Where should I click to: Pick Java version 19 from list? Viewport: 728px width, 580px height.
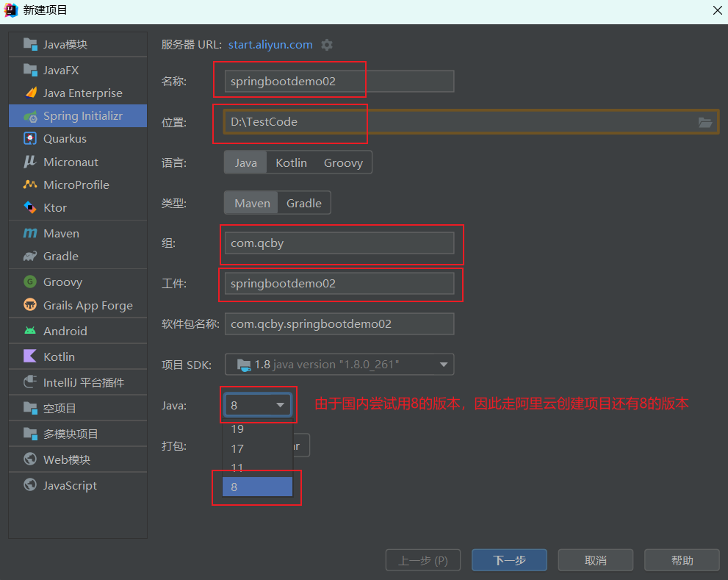pos(258,429)
